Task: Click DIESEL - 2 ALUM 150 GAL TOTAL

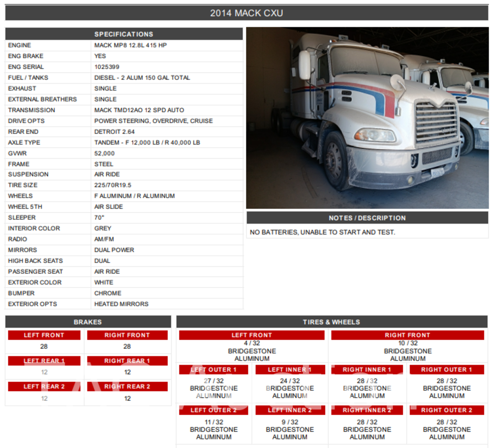Action: pos(142,78)
